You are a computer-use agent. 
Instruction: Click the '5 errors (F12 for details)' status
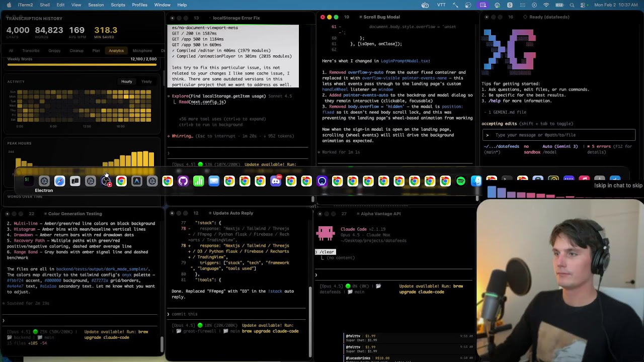click(x=610, y=149)
